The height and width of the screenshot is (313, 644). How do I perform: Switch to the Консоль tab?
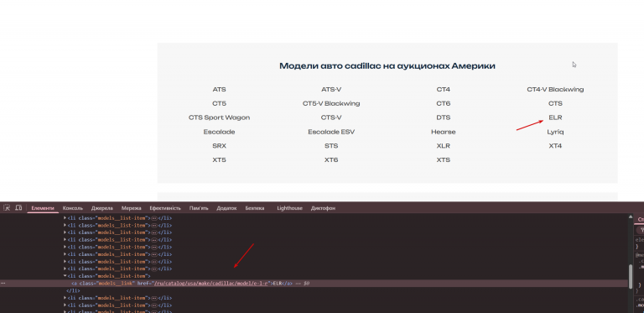point(73,208)
